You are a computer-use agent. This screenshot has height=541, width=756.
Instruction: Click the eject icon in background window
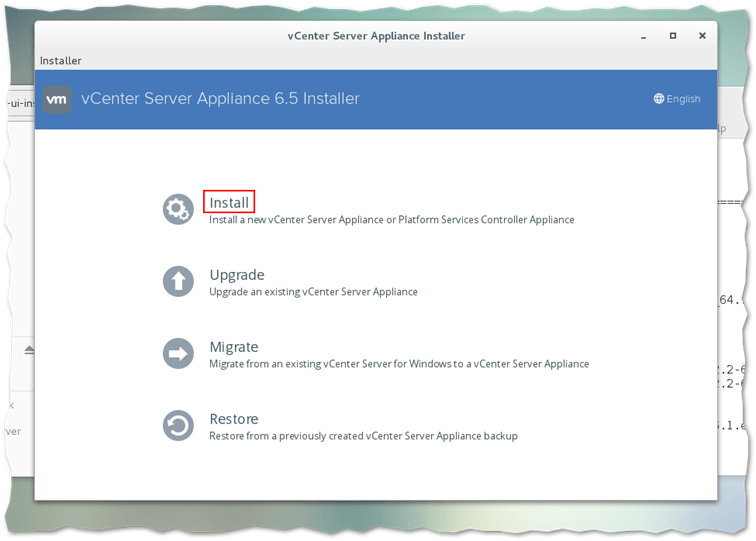[29, 350]
